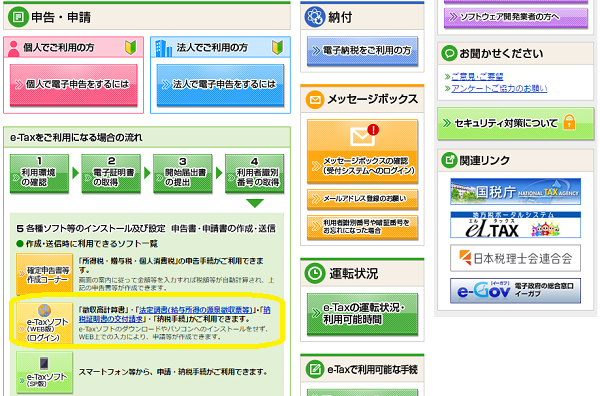This screenshot has width=600, height=396.
Task: Click the メッセージボックス envelope header icon
Action: click(315, 99)
